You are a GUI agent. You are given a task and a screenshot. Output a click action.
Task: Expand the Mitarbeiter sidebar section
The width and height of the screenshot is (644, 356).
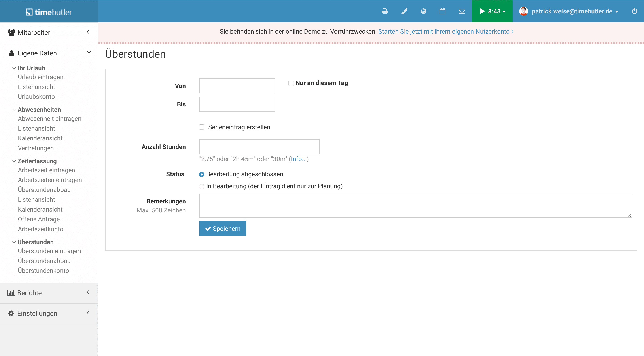49,32
